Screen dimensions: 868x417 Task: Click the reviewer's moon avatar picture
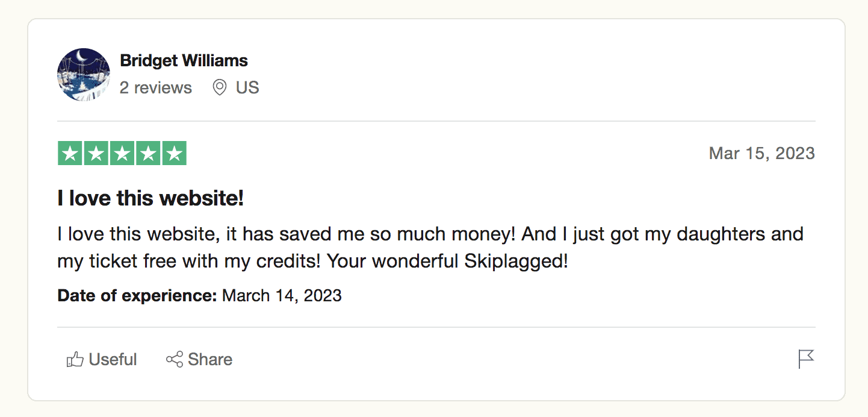pyautogui.click(x=83, y=75)
